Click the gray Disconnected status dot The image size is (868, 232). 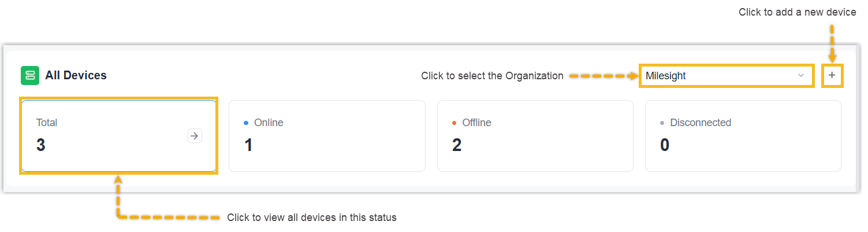[x=662, y=123]
